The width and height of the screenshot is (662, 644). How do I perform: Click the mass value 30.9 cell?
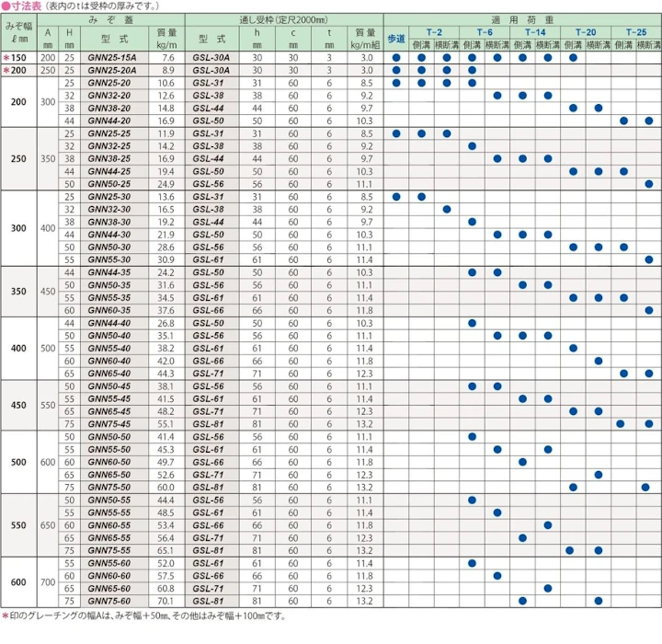coord(165,259)
